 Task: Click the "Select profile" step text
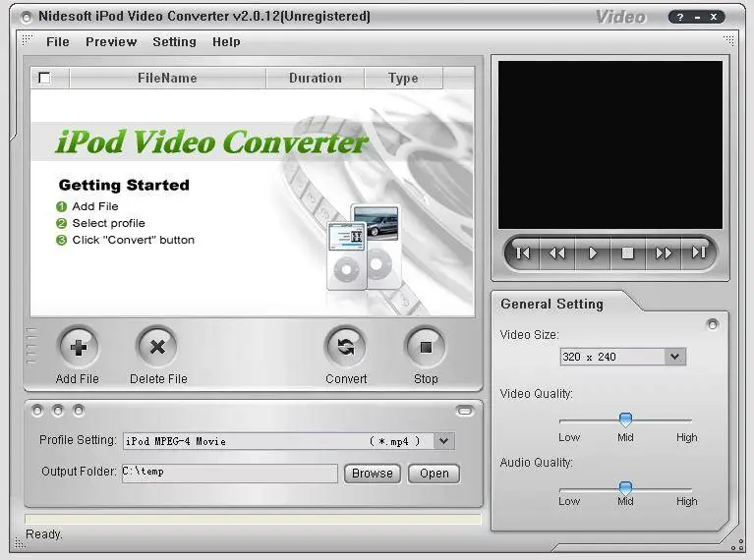[109, 223]
